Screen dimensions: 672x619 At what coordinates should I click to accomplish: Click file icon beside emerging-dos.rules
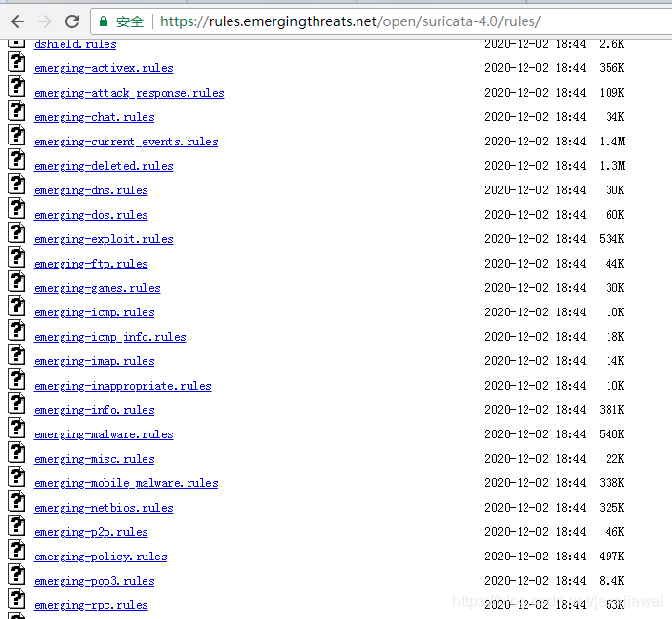click(x=17, y=208)
